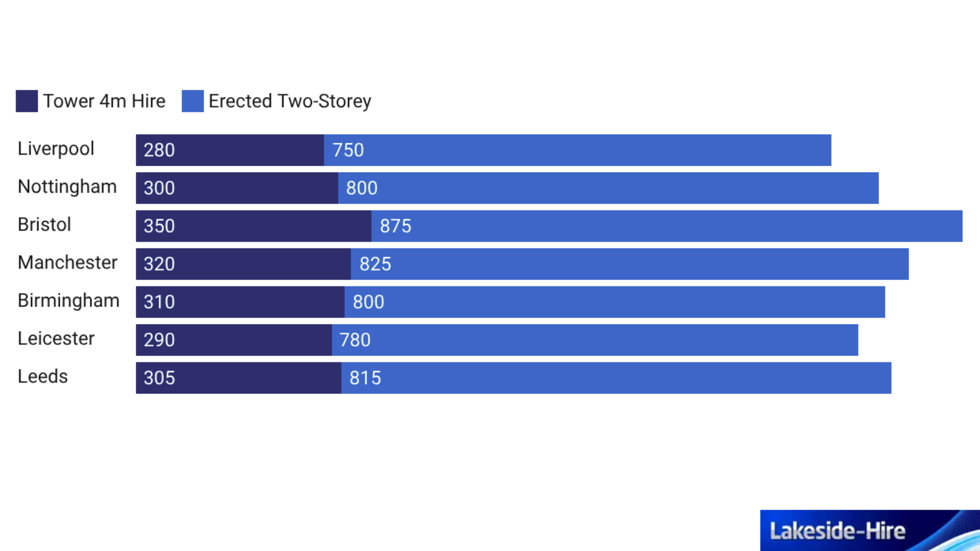Select Liverpool's 280 tower hire bar

pyautogui.click(x=230, y=150)
